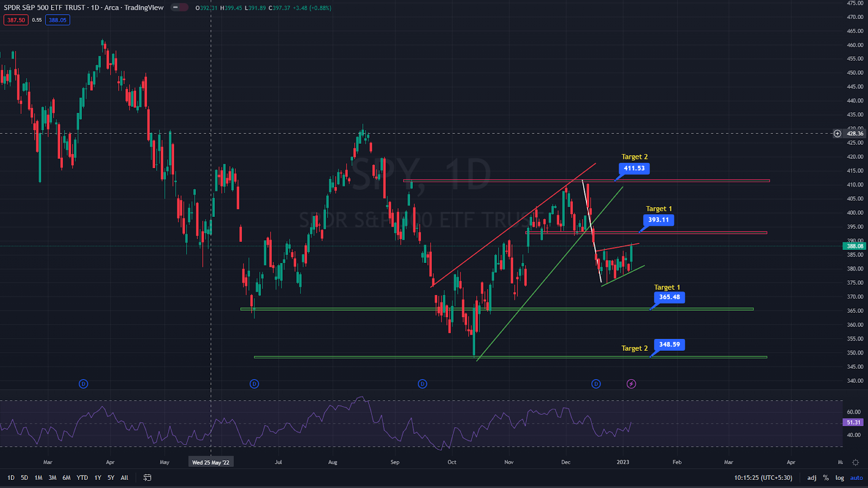Show the 5Y time range
The height and width of the screenshot is (488, 868).
click(x=111, y=478)
